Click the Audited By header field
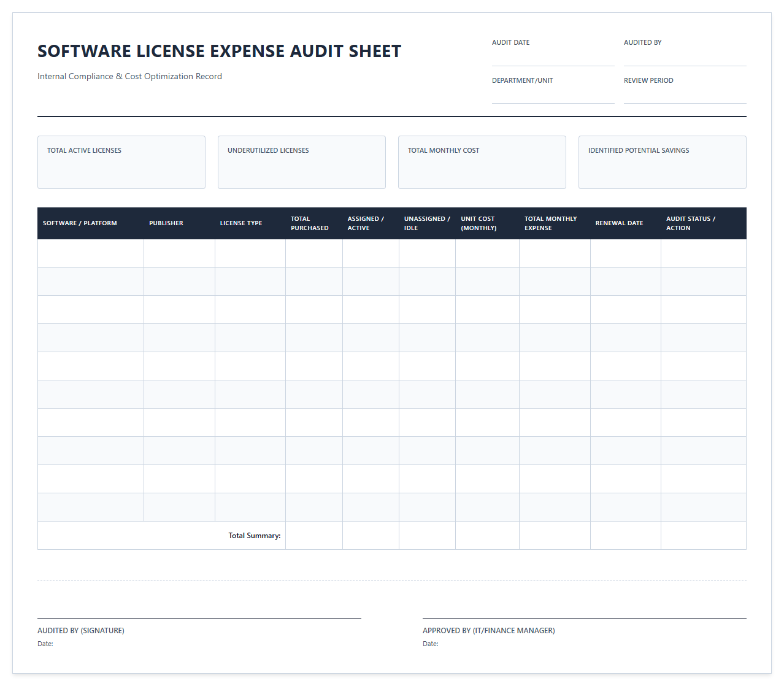 685,57
